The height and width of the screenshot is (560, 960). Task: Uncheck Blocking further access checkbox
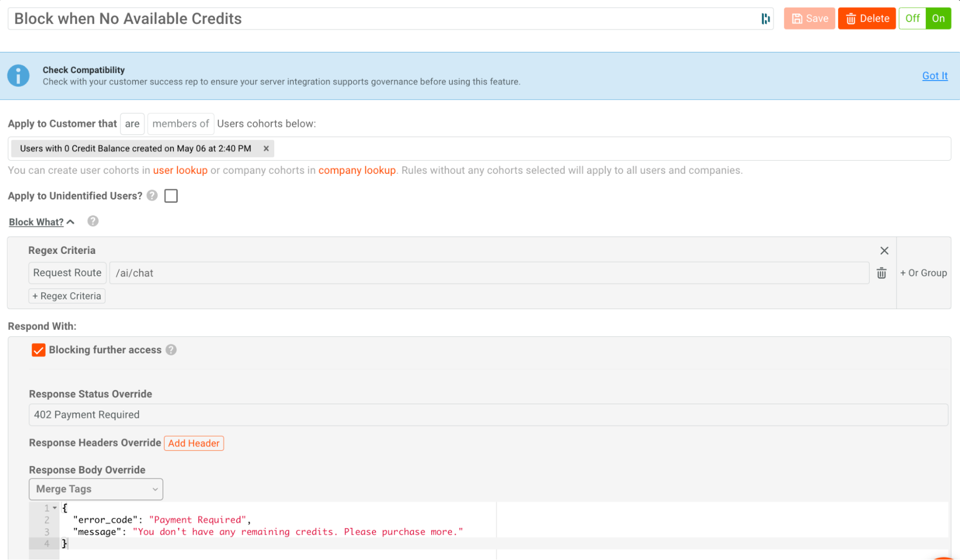(x=38, y=350)
